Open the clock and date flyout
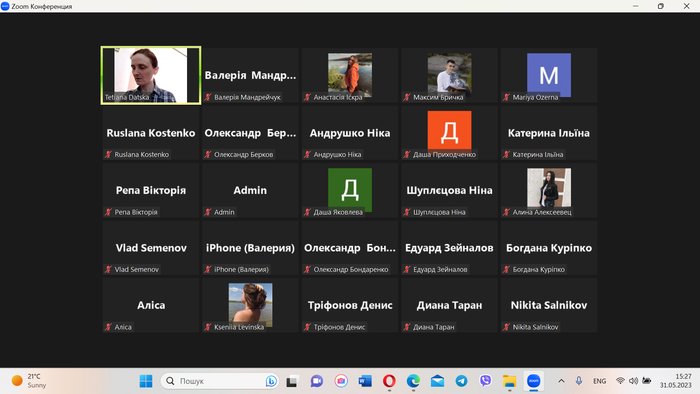 675,381
